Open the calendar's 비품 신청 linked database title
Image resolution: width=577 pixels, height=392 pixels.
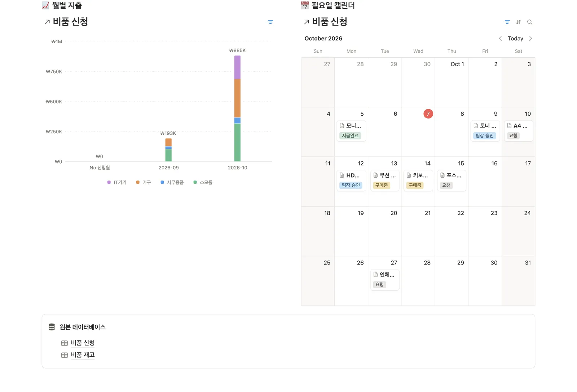click(330, 22)
